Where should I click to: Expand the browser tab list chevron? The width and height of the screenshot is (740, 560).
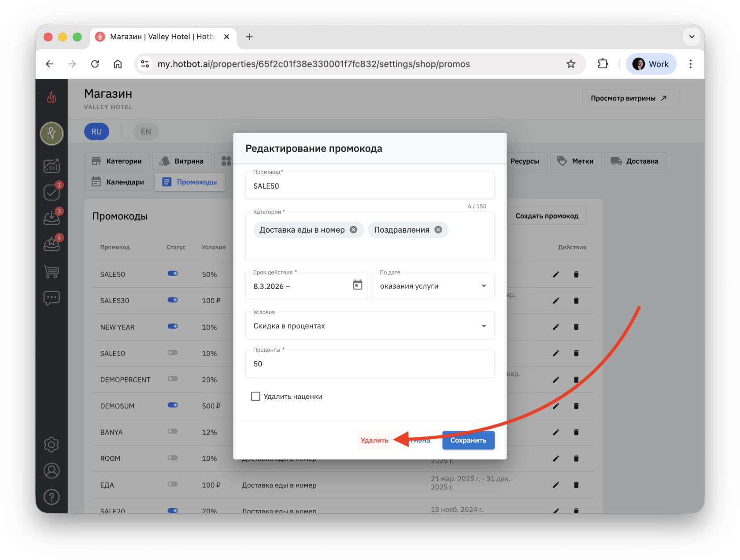click(x=692, y=37)
